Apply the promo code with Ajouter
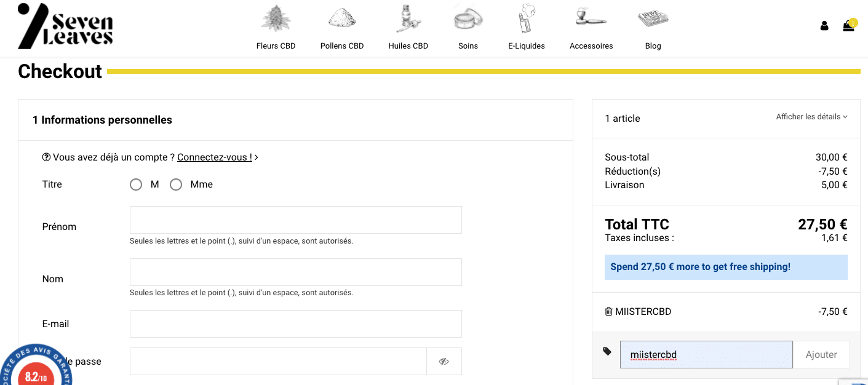 [x=821, y=355]
